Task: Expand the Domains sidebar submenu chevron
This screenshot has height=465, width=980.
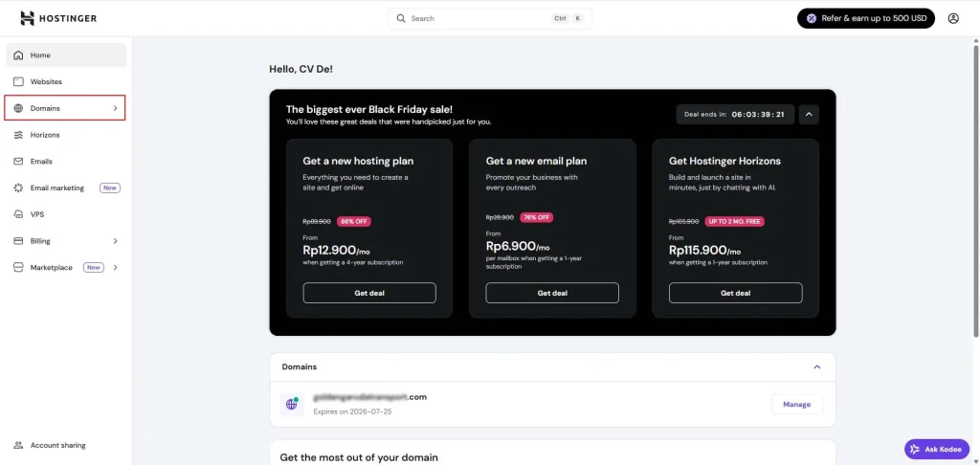Action: pos(115,108)
